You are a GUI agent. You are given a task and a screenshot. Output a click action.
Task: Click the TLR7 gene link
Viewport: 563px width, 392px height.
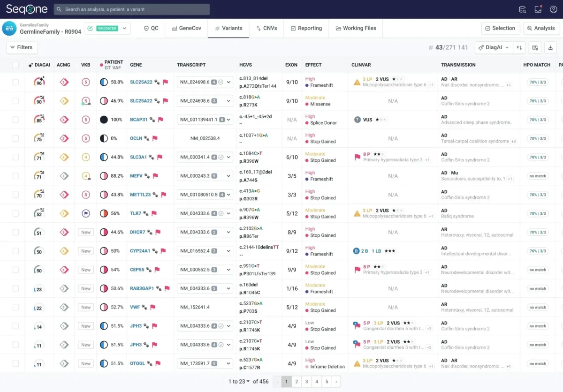coord(136,213)
